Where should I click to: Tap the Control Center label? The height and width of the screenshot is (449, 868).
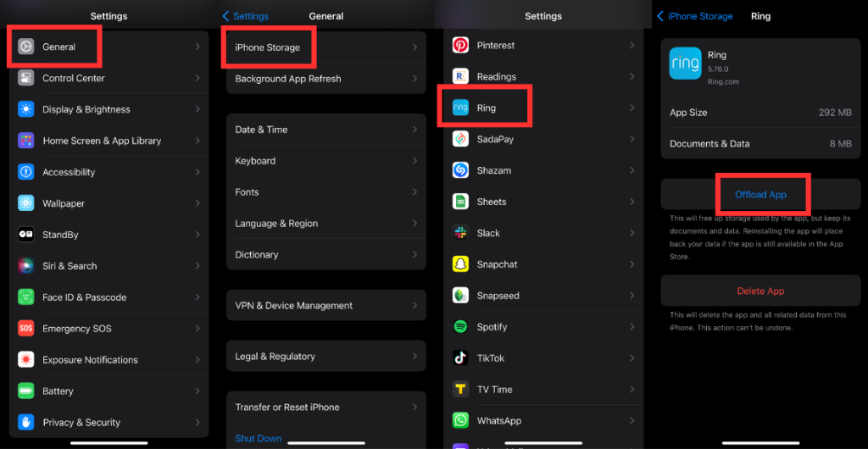coord(74,78)
